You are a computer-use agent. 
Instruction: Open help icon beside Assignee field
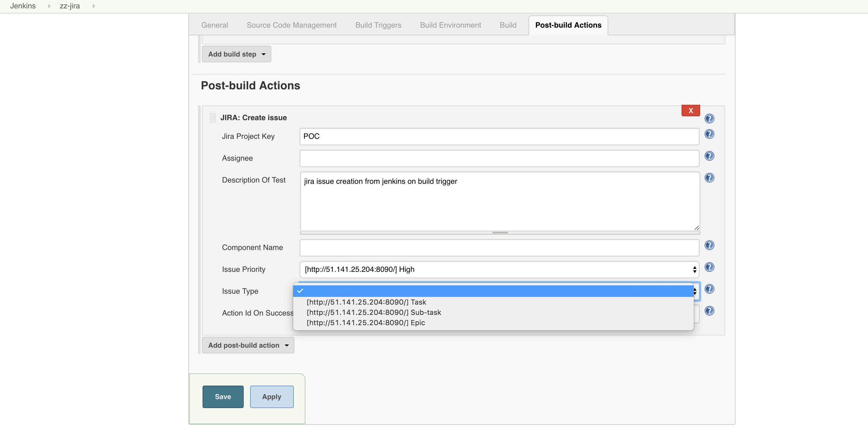[709, 156]
